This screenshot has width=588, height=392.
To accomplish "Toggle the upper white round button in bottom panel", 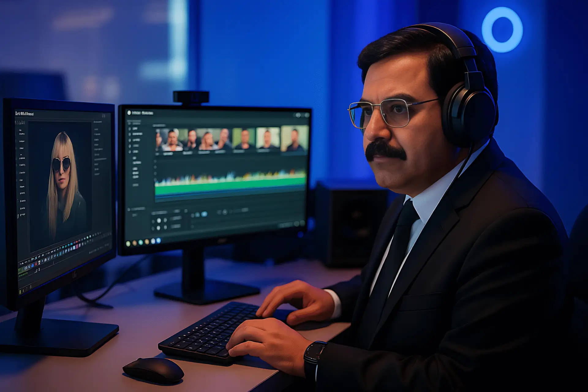I will pyautogui.click(x=159, y=220).
